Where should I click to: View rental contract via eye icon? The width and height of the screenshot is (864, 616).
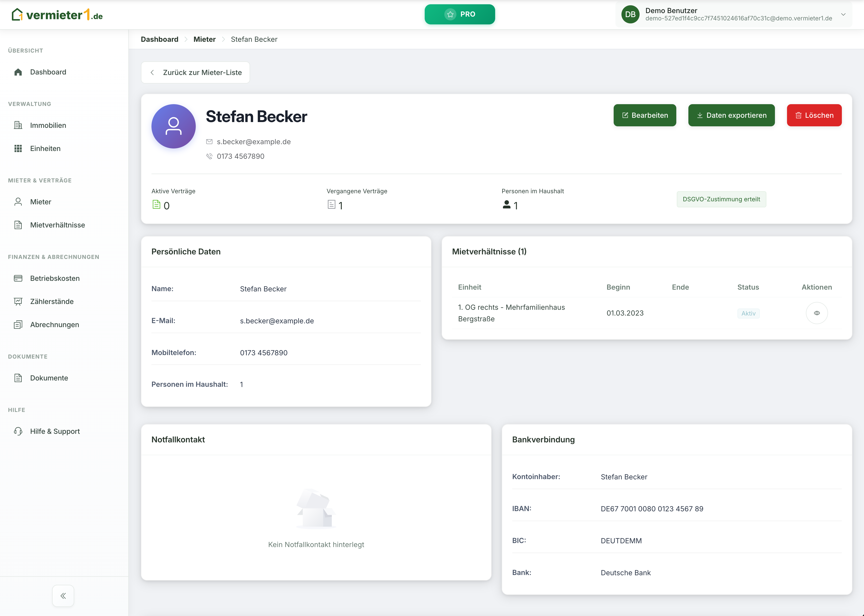coord(817,313)
